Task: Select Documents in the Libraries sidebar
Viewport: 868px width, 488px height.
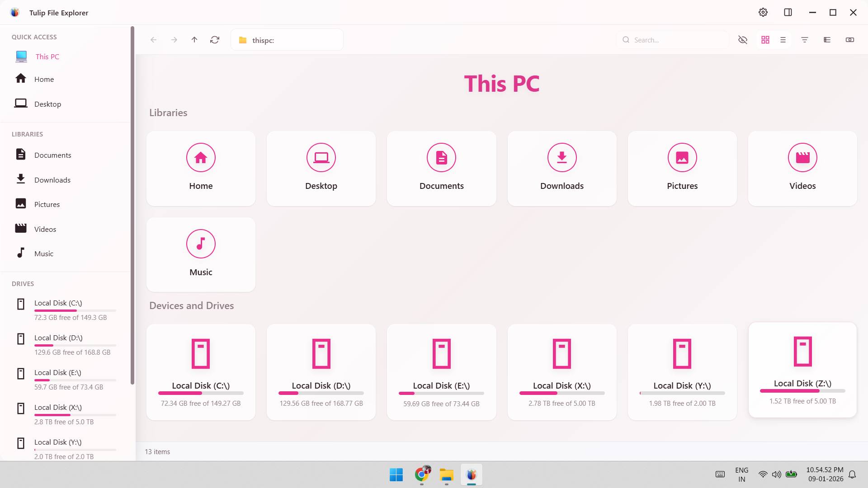Action: coord(52,155)
